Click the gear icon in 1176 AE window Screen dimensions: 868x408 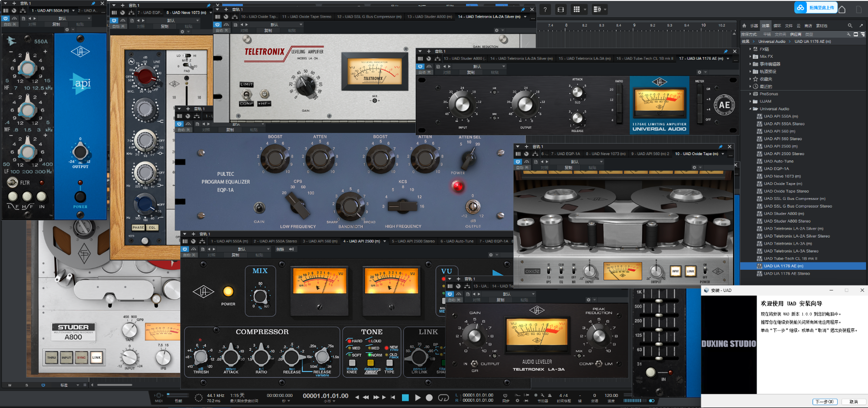[699, 72]
